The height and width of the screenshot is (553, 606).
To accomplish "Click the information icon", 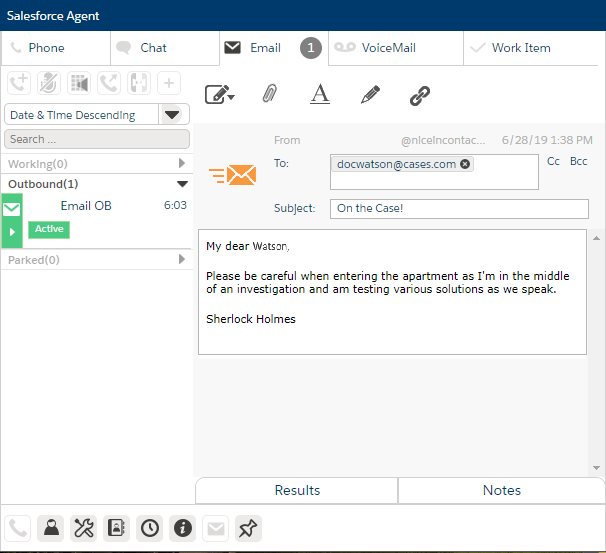I will click(182, 528).
